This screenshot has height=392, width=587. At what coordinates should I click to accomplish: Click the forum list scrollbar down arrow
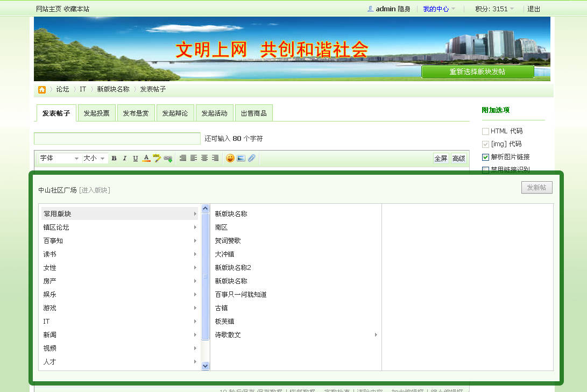coord(205,365)
